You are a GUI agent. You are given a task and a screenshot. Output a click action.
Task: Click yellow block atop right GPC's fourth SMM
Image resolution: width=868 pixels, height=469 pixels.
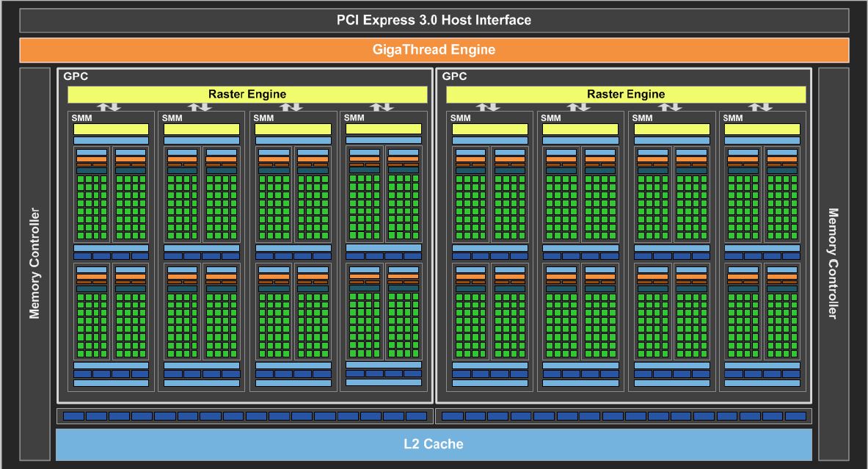762,129
